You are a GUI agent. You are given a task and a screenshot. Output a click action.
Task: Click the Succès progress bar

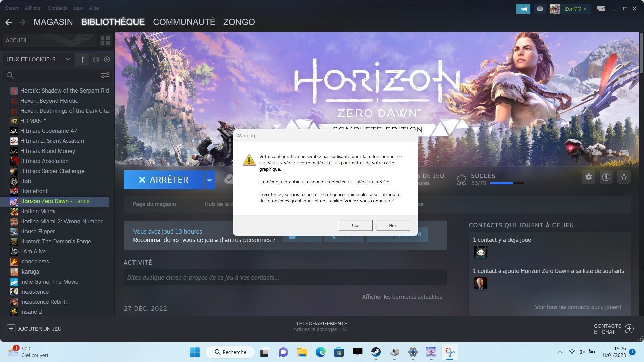tap(507, 183)
